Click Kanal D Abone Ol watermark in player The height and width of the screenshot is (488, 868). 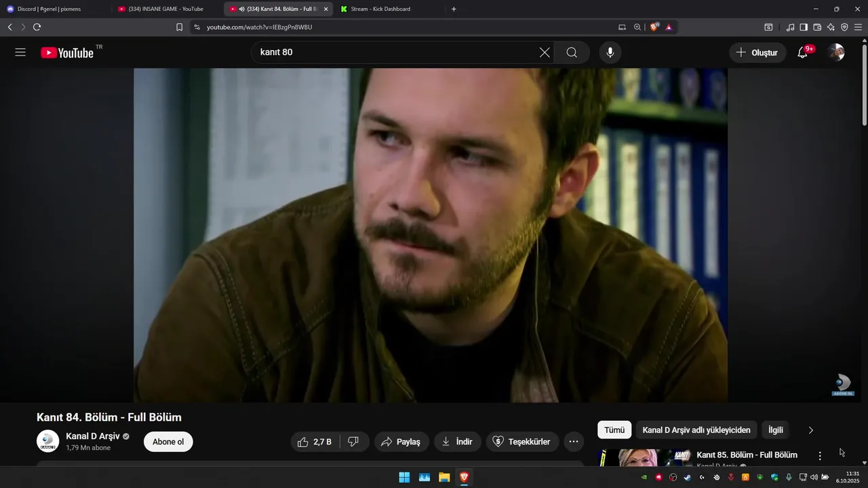pyautogui.click(x=843, y=385)
